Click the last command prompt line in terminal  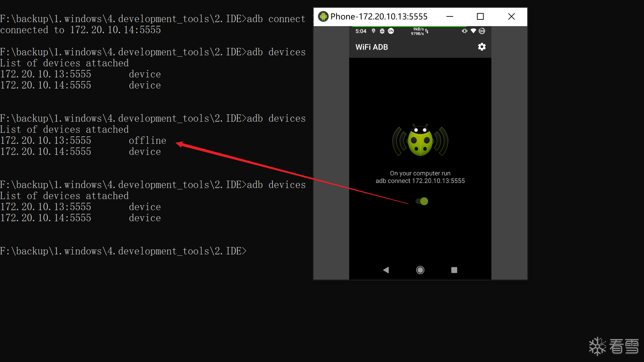[x=123, y=251]
